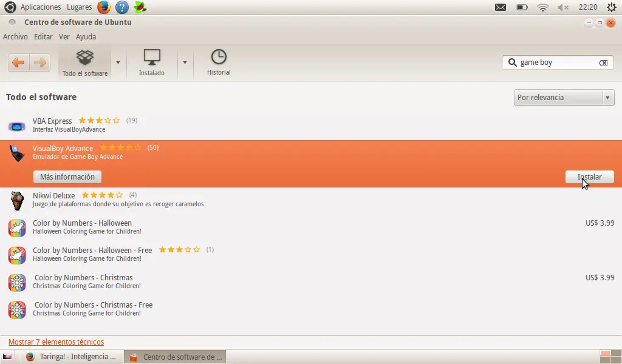Switch to Centro de software taskbar entry

pyautogui.click(x=175, y=357)
